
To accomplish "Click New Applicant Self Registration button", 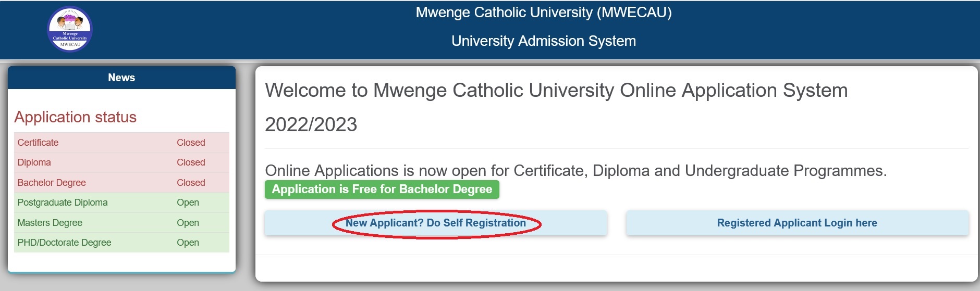I will tap(436, 223).
